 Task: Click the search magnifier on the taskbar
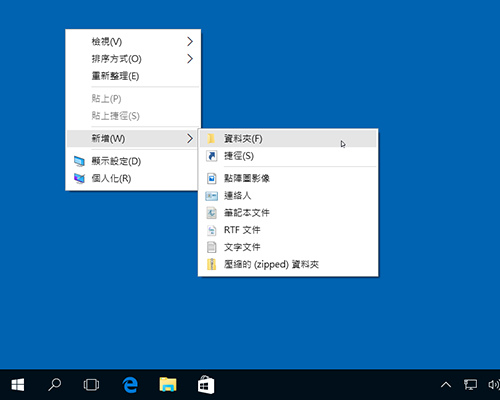[x=54, y=385]
